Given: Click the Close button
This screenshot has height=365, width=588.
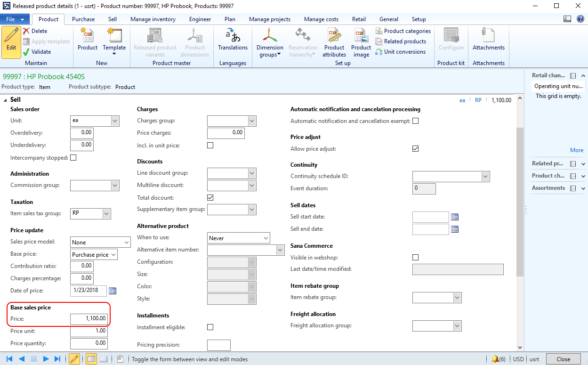Looking at the screenshot, I should (x=564, y=359).
